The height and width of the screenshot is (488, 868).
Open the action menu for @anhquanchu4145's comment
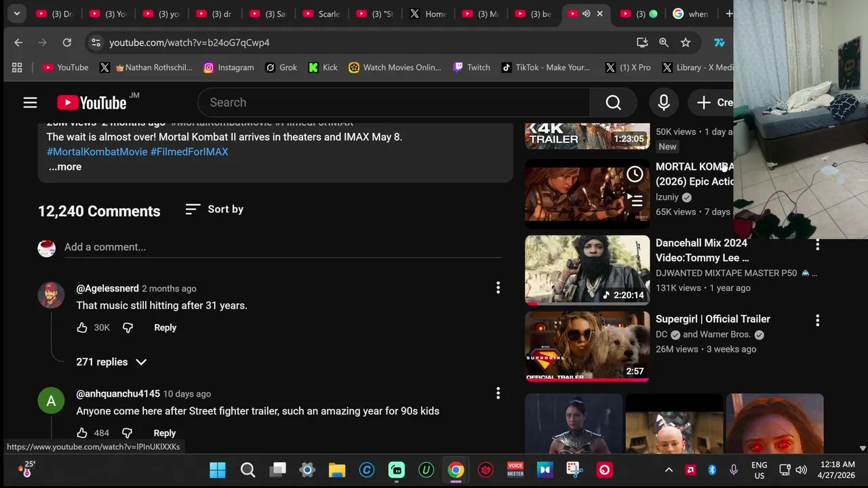pos(498,393)
